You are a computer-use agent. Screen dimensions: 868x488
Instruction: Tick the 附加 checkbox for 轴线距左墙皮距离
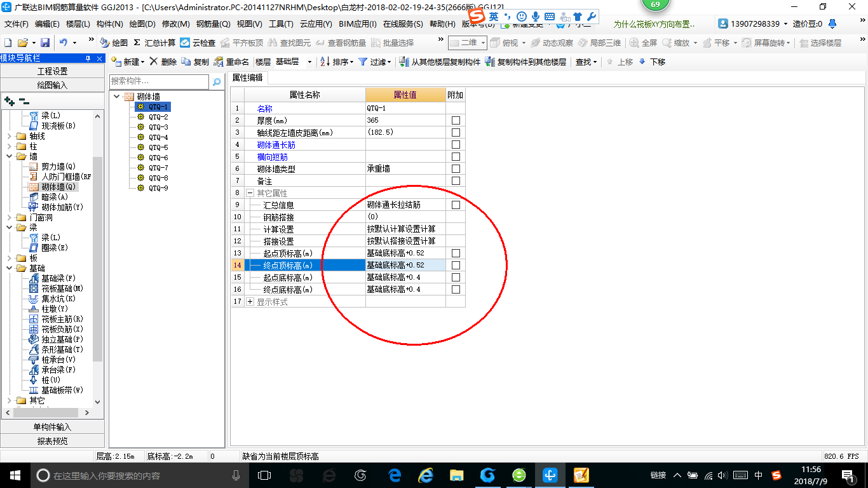pyautogui.click(x=456, y=132)
